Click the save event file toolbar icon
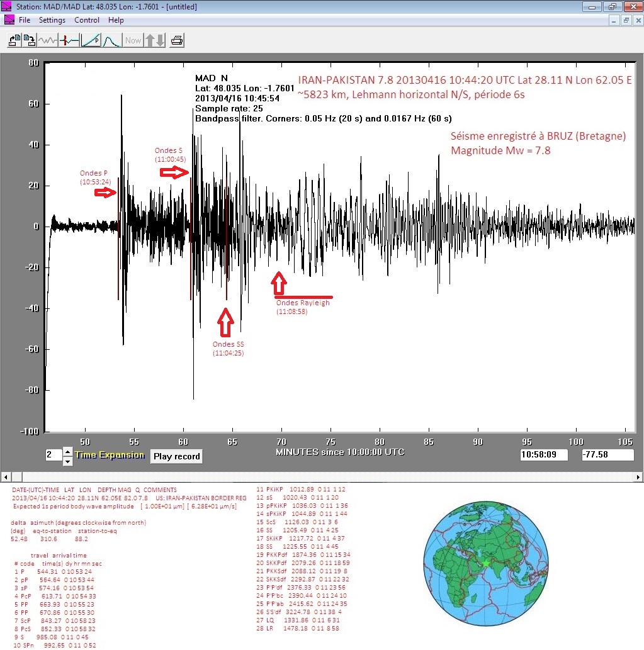Screen dimensions: 644x650 click(x=29, y=41)
